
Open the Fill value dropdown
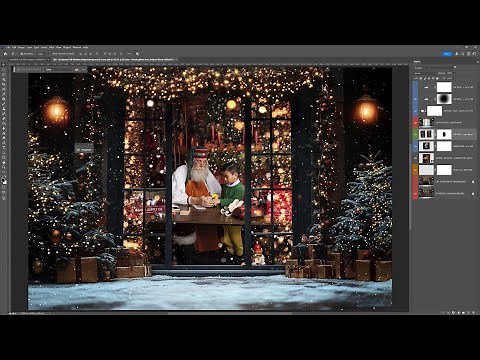point(454,78)
